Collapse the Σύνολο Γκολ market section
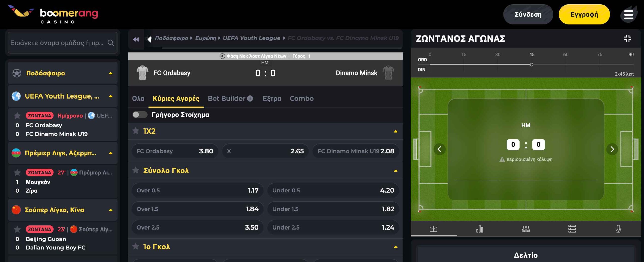The width and height of the screenshot is (644, 262). tap(395, 171)
